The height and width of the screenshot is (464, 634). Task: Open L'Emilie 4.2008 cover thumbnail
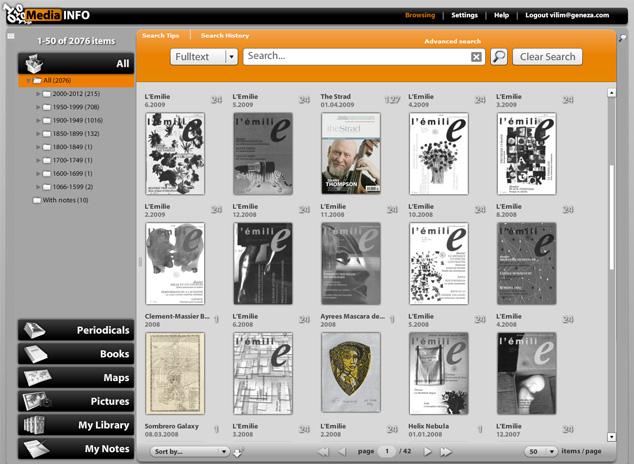click(526, 373)
